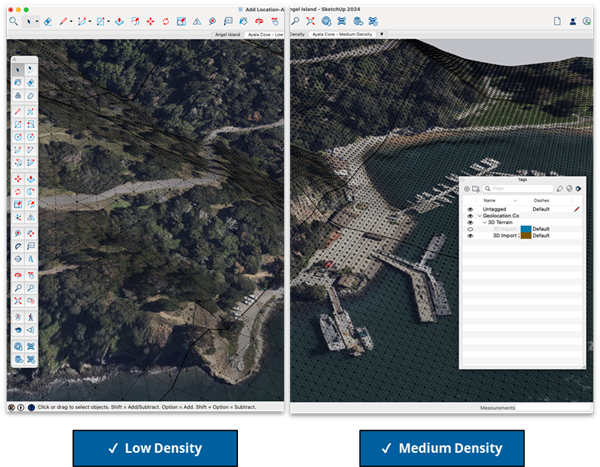The width and height of the screenshot is (600, 467).
Task: Switch to the Angel Island scene tab
Action: click(x=229, y=34)
